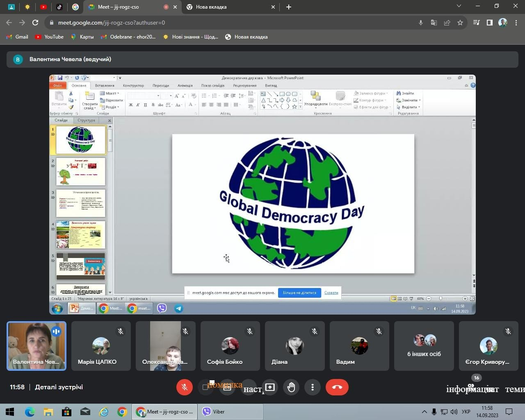Image resolution: width=525 pixels, height=420 pixels.
Task: Open Нові знання bookmark
Action: point(190,37)
